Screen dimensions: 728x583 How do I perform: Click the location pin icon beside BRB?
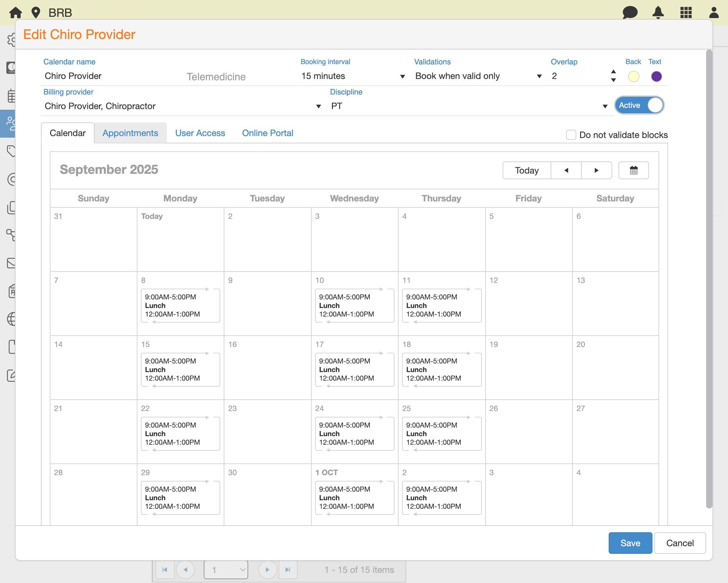[36, 12]
